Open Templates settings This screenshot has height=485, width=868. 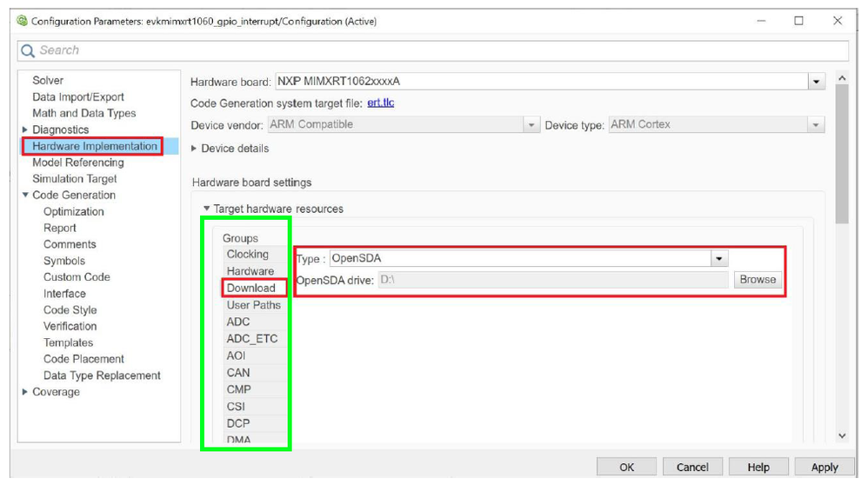click(x=68, y=342)
